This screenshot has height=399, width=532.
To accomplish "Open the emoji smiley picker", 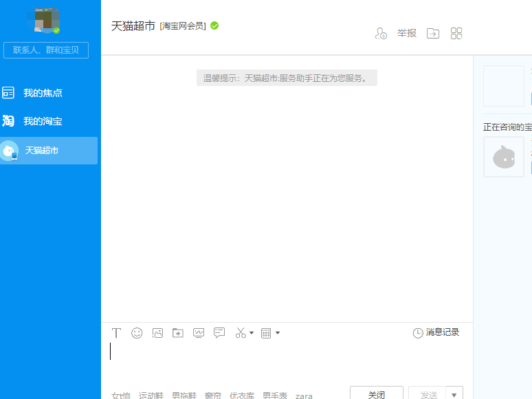I will (x=137, y=333).
